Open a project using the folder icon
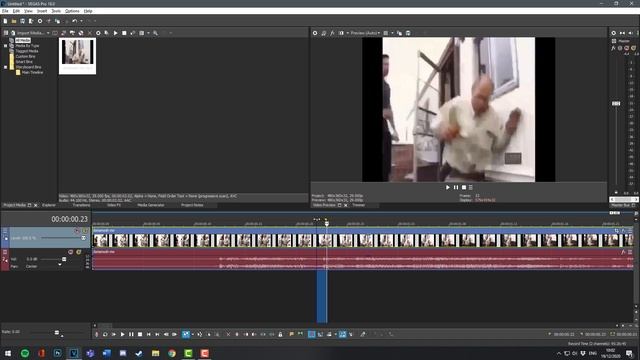This screenshot has height=360, width=640. pyautogui.click(x=14, y=21)
